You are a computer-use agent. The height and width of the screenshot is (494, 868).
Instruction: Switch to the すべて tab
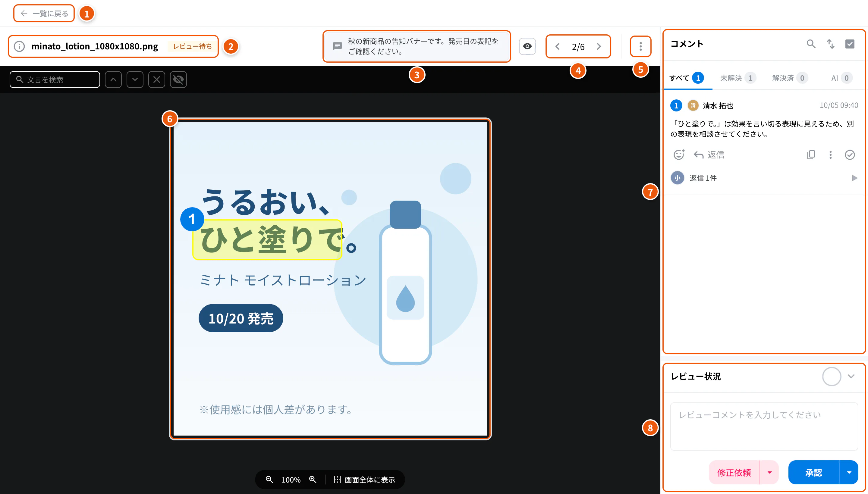687,78
